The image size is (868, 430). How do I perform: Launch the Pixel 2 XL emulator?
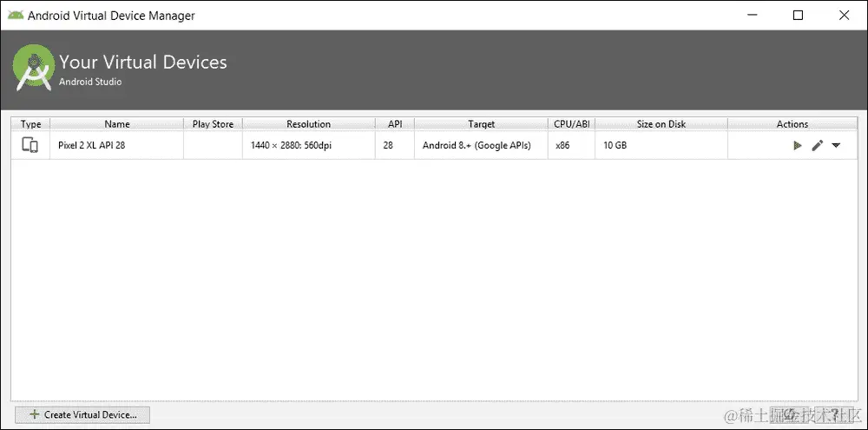(x=797, y=146)
